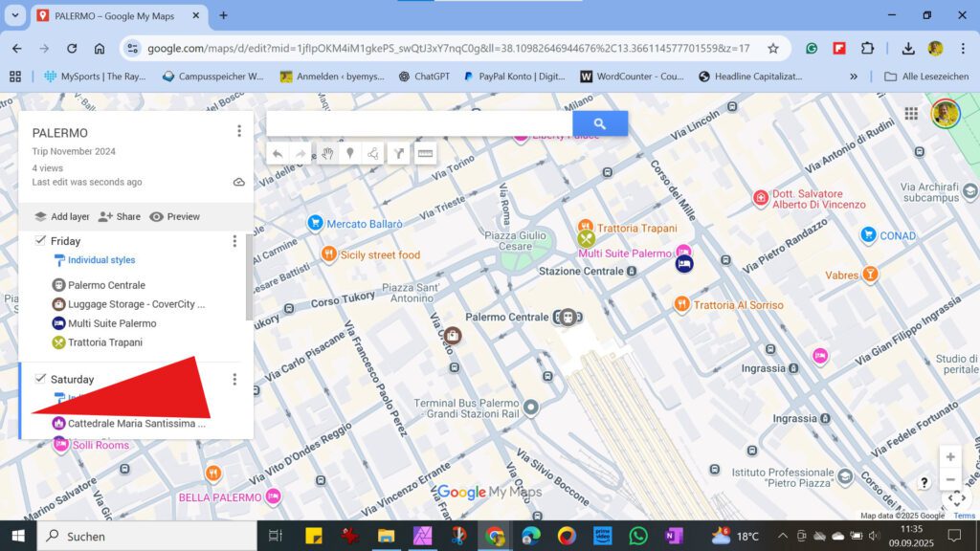Click the Add directions tool
The image size is (980, 551).
[399, 154]
